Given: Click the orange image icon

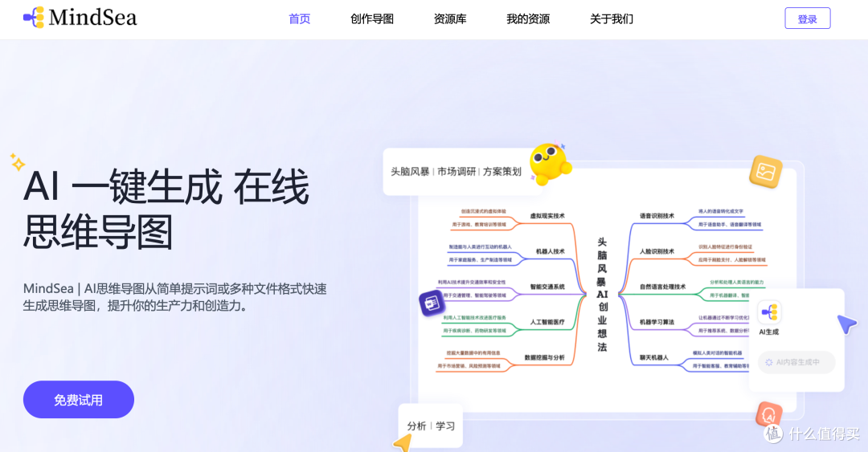Looking at the screenshot, I should pyautogui.click(x=766, y=172).
